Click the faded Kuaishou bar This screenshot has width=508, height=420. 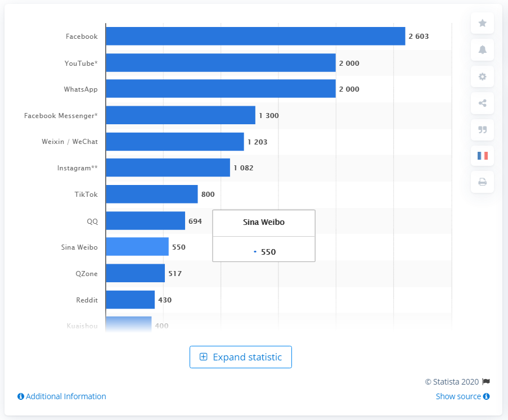(129, 324)
